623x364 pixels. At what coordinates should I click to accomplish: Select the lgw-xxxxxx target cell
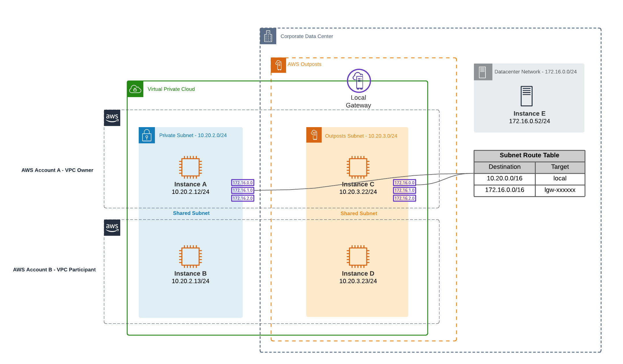pos(560,190)
